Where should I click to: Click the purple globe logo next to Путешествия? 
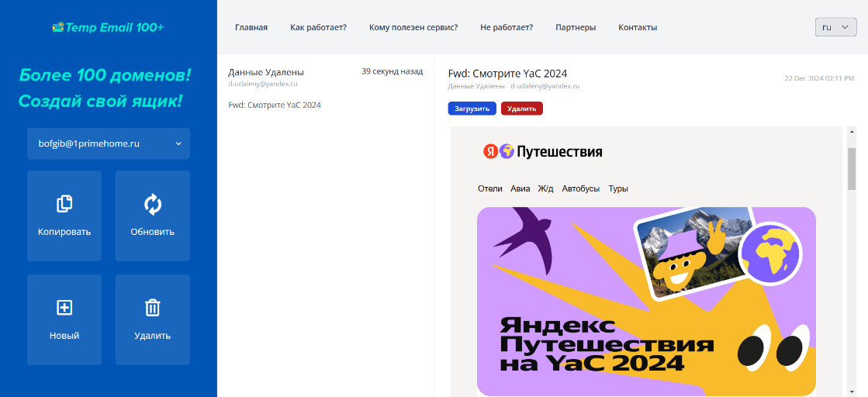pyautogui.click(x=507, y=151)
